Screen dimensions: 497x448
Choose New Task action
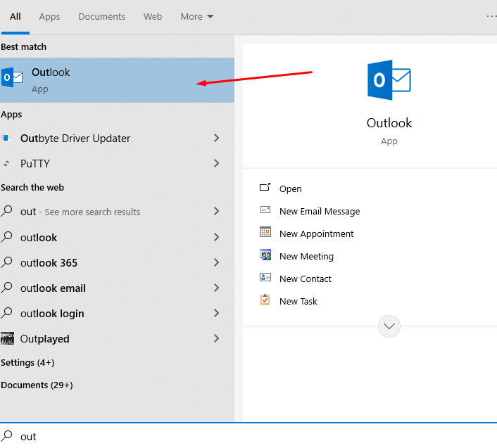pyautogui.click(x=298, y=301)
